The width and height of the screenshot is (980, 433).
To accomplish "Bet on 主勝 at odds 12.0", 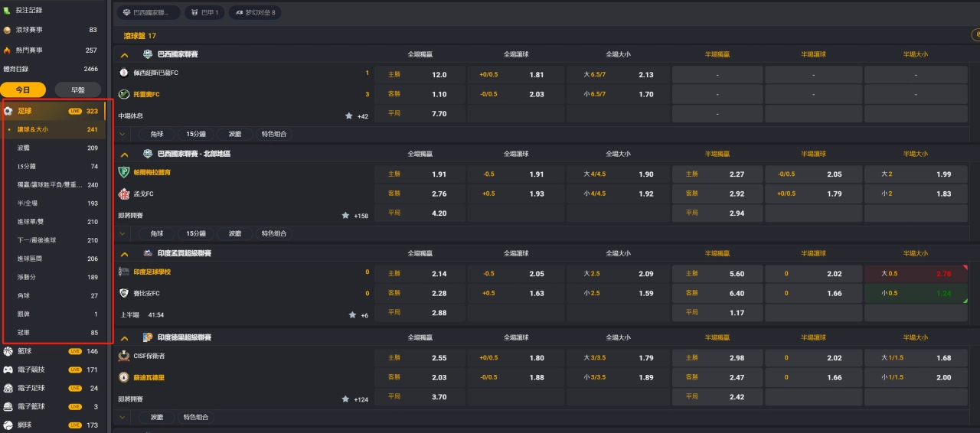I will pos(420,75).
